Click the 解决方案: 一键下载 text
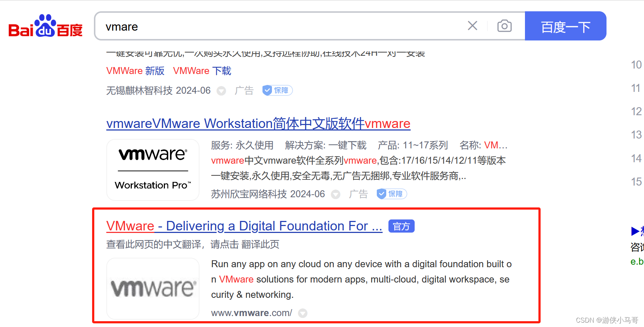 [x=326, y=145]
